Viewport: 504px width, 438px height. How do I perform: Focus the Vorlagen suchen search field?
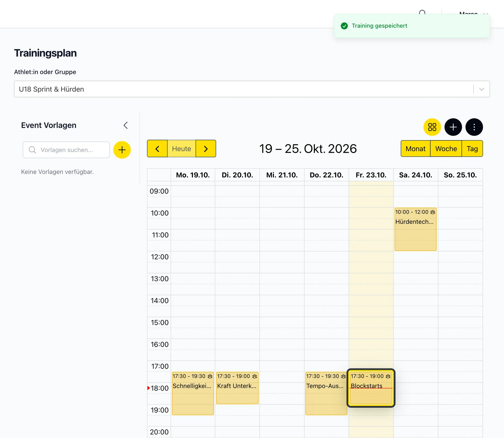66,150
